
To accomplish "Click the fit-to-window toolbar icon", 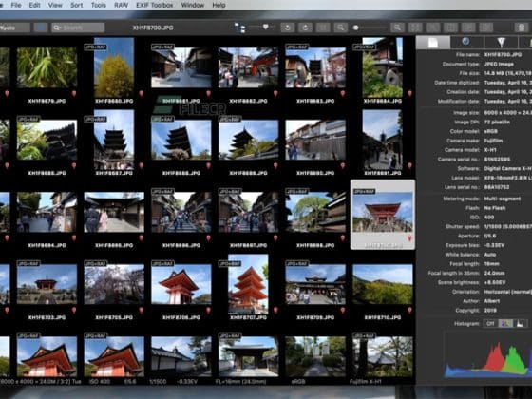I will click(415, 28).
